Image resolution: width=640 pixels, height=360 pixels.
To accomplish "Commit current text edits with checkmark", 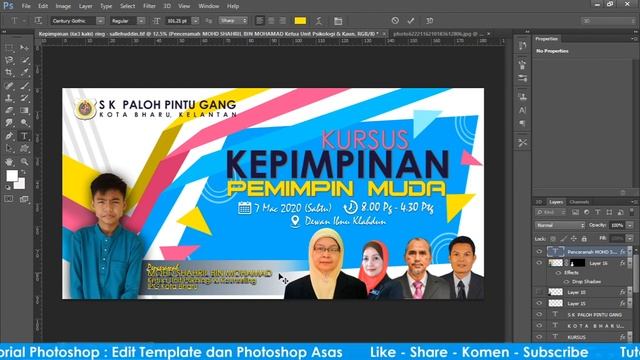I will [411, 20].
